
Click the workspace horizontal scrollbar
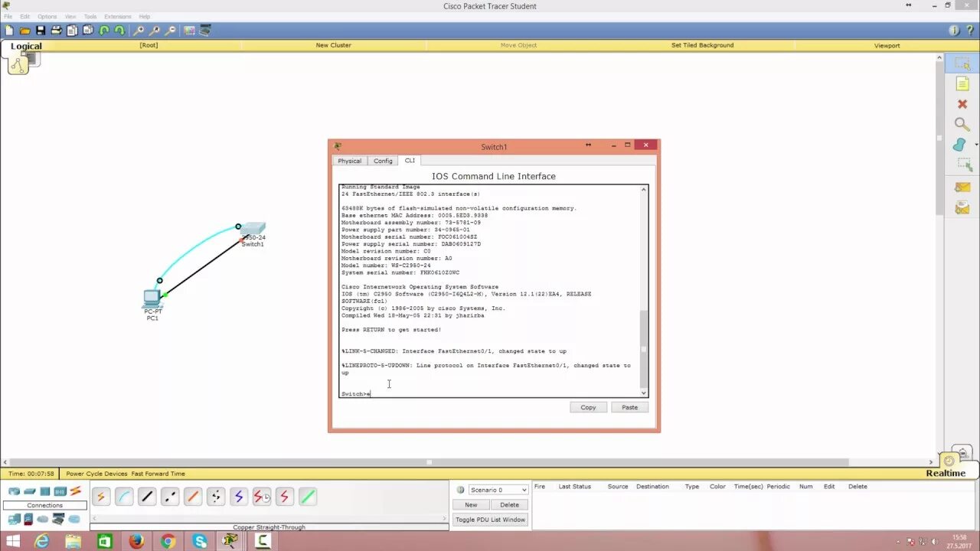click(429, 462)
